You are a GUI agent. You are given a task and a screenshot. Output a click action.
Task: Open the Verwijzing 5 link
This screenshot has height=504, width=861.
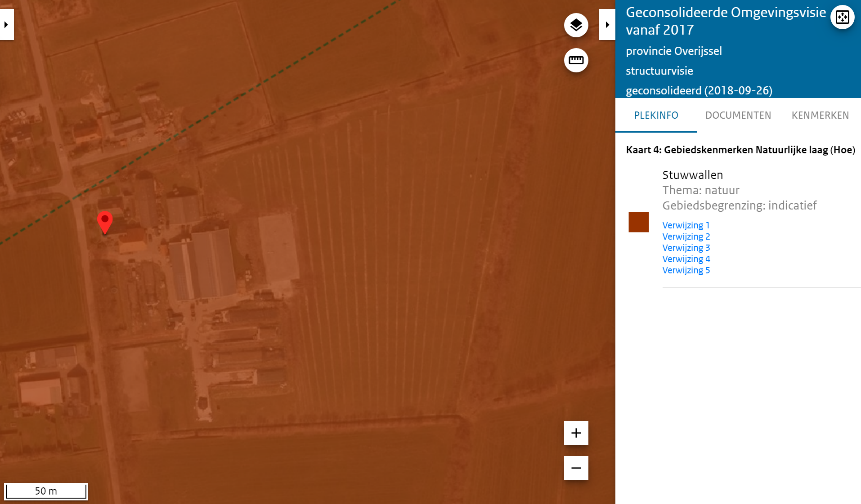[686, 270]
